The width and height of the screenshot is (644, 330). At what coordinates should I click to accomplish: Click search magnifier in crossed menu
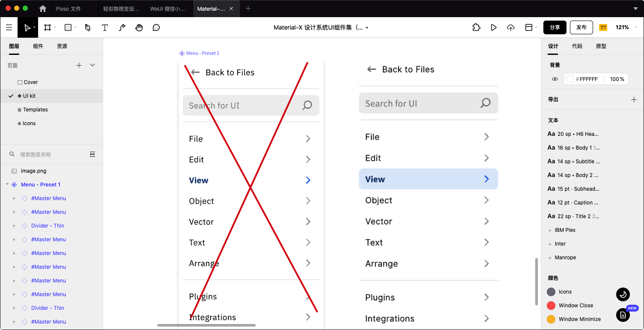(307, 105)
